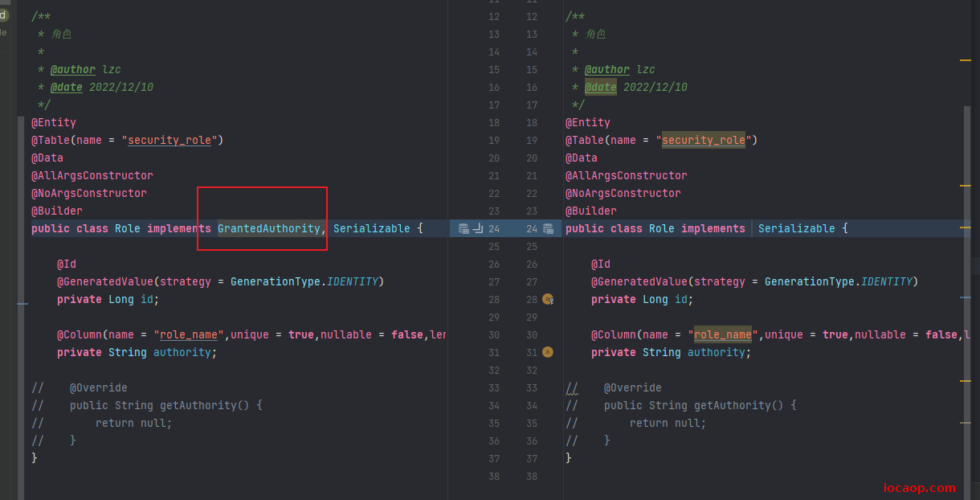Click commented @Override line in the left pane

coord(80,388)
